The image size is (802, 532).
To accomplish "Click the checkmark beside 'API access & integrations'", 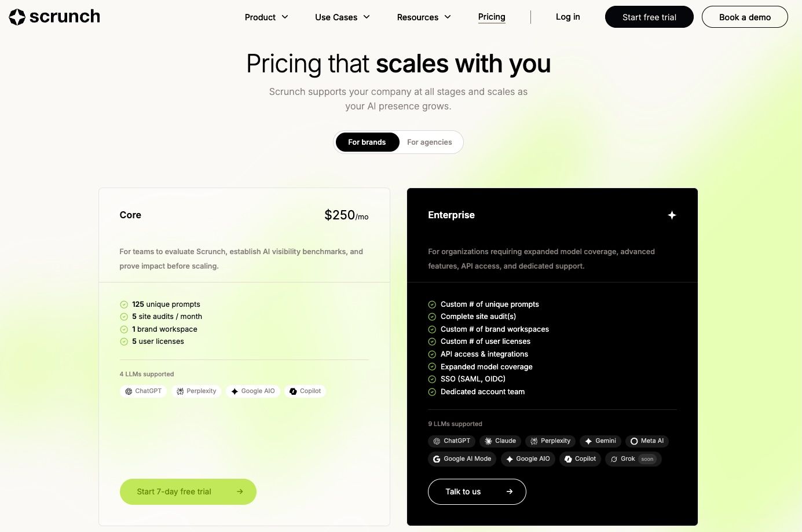I will pos(432,354).
